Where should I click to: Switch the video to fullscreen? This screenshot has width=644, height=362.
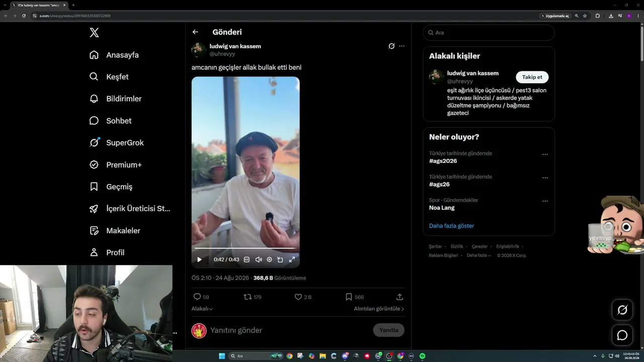click(292, 260)
